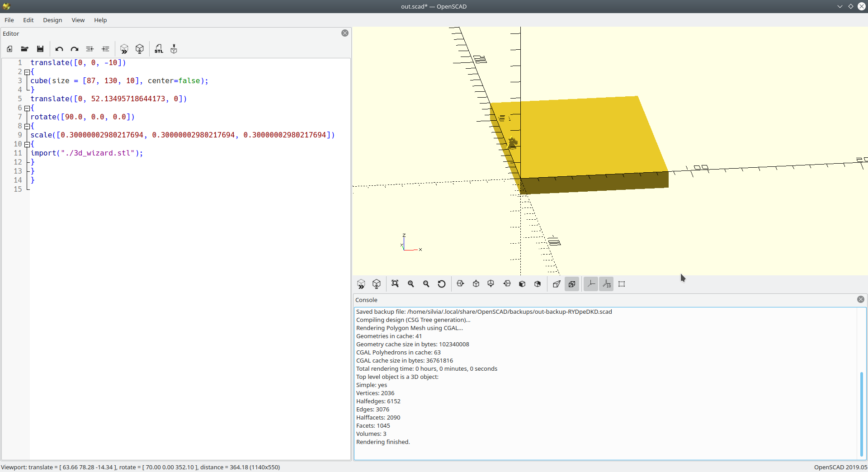The width and height of the screenshot is (868, 472).
Task: Collapse the rotate block at line 8
Action: 28,126
